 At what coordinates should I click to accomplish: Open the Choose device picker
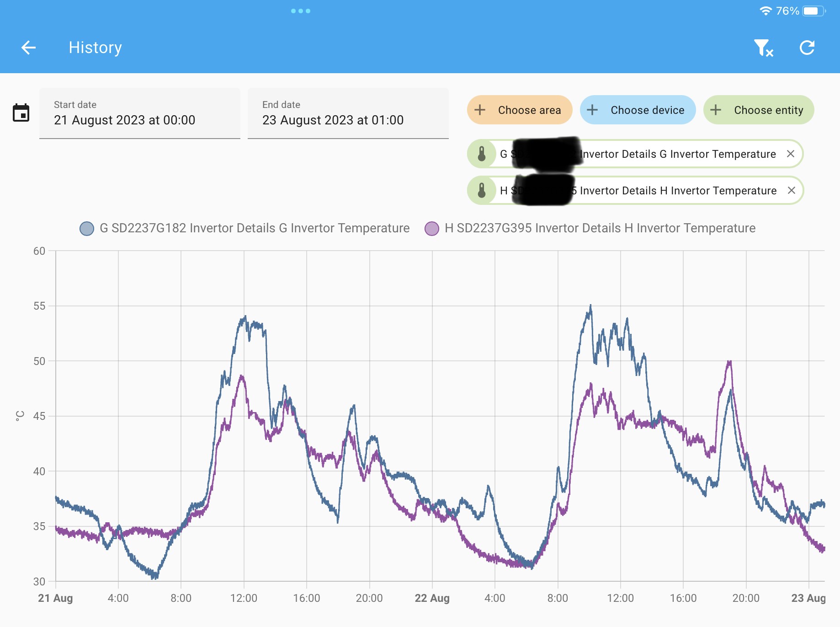(x=638, y=110)
